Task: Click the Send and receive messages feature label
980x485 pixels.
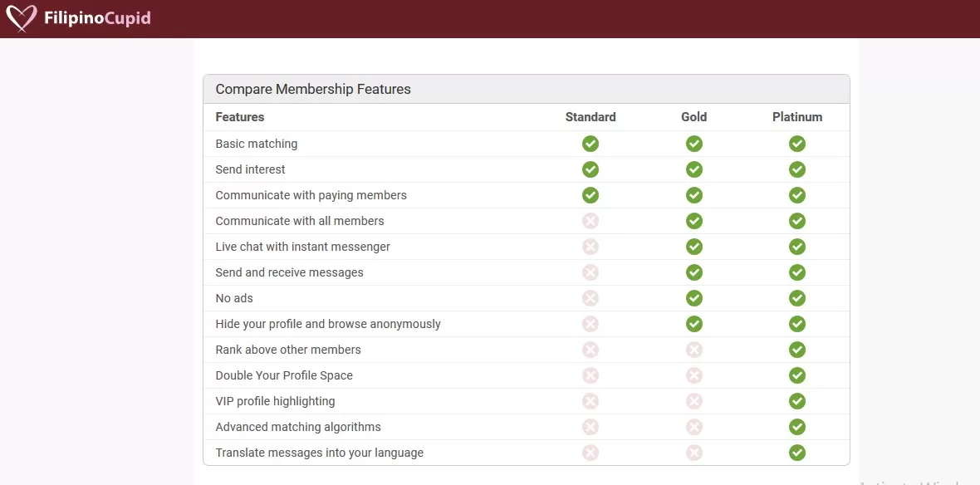Action: click(289, 272)
